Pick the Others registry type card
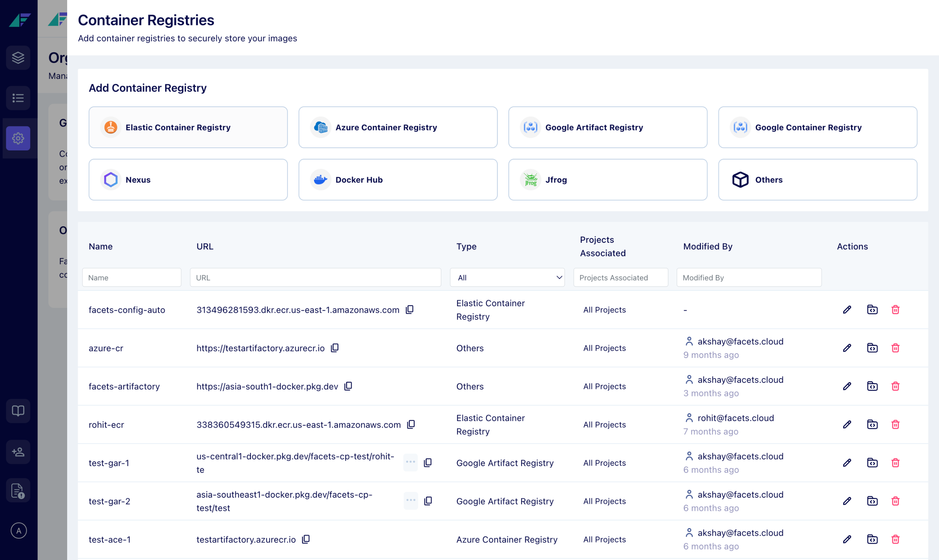The image size is (939, 560). point(818,180)
